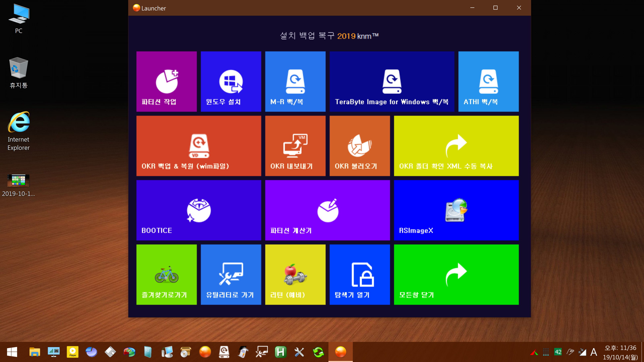
Task: Click the green 42 temperature tray icon
Action: [x=558, y=352]
